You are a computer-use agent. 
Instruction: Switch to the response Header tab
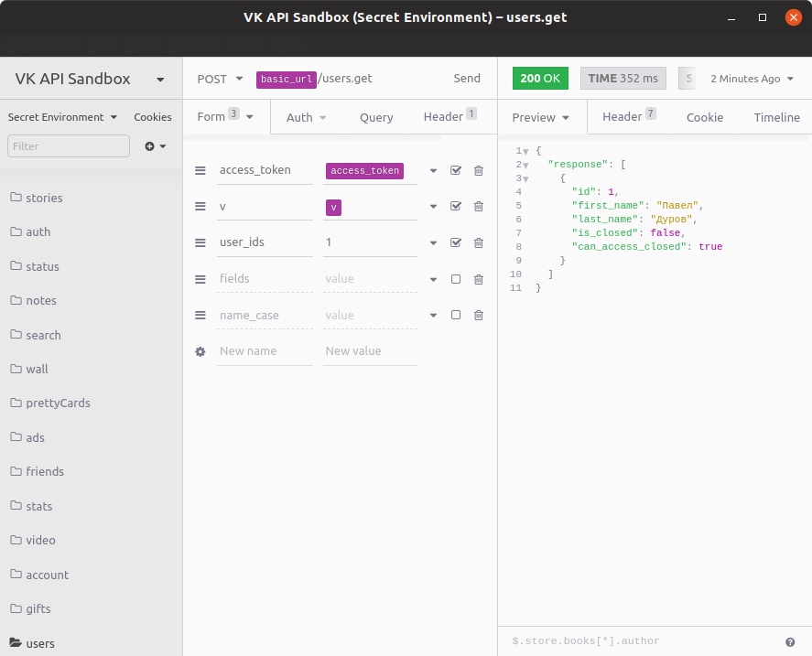(629, 116)
